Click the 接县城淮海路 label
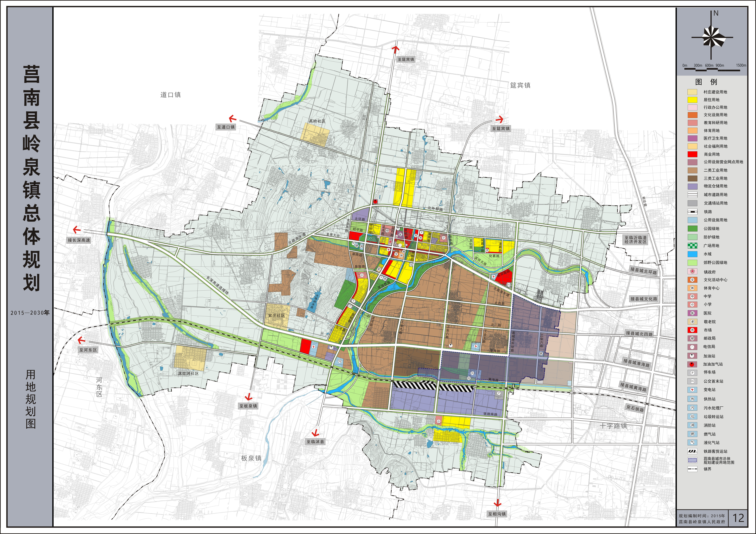This screenshot has height=534, width=756. pyautogui.click(x=636, y=363)
